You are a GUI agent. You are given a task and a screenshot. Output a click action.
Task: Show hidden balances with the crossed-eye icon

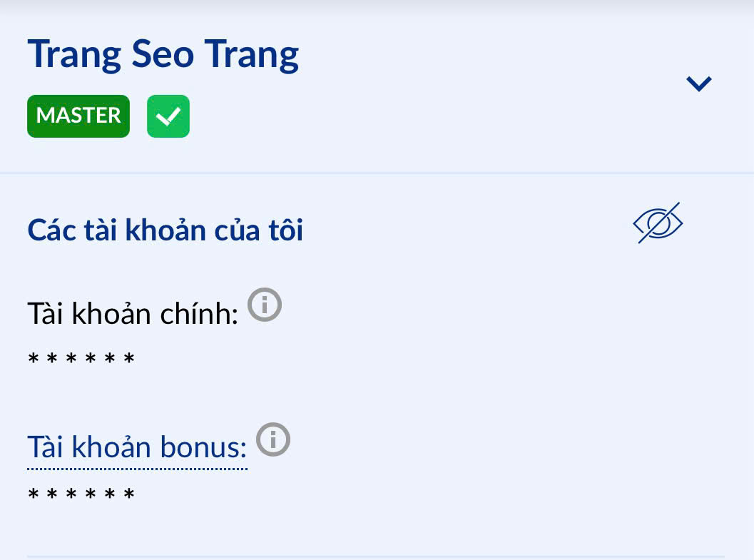click(658, 223)
